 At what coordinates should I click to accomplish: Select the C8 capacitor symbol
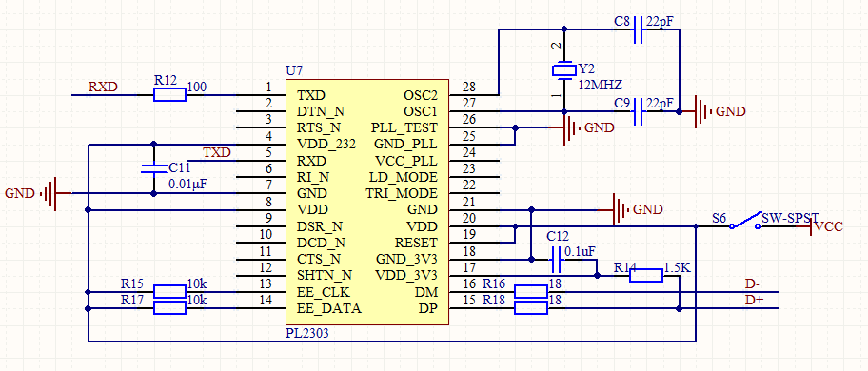tap(638, 29)
